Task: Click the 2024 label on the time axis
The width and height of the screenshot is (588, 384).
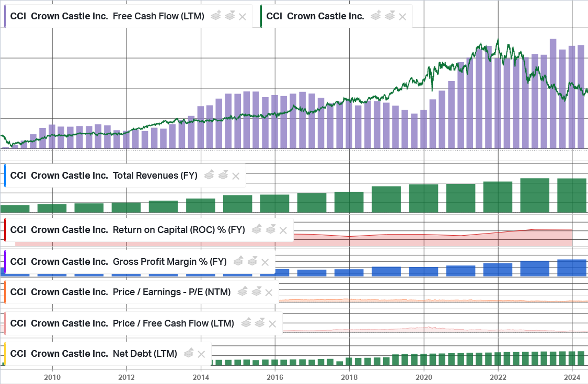Action: click(572, 377)
